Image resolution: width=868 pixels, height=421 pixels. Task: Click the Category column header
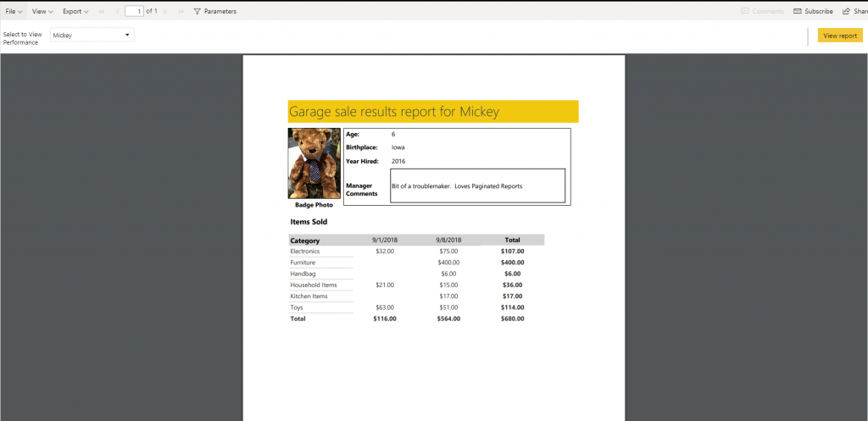tap(305, 241)
